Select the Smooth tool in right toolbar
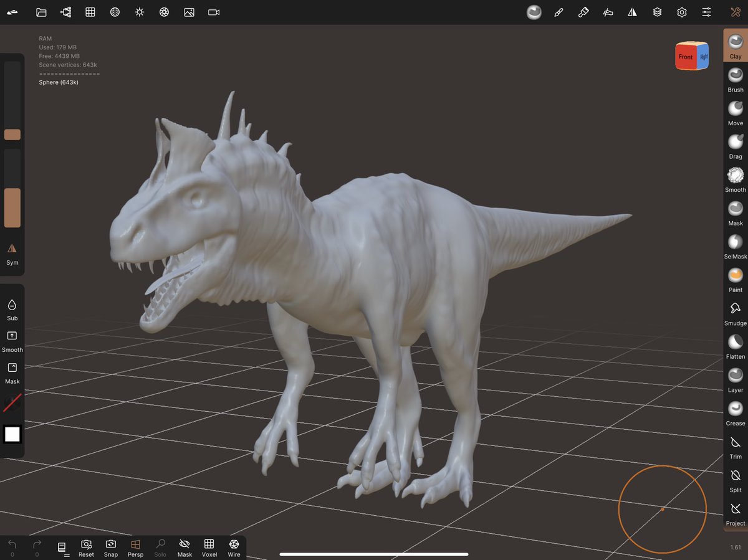Screen dimensions: 748x560 [x=736, y=179]
